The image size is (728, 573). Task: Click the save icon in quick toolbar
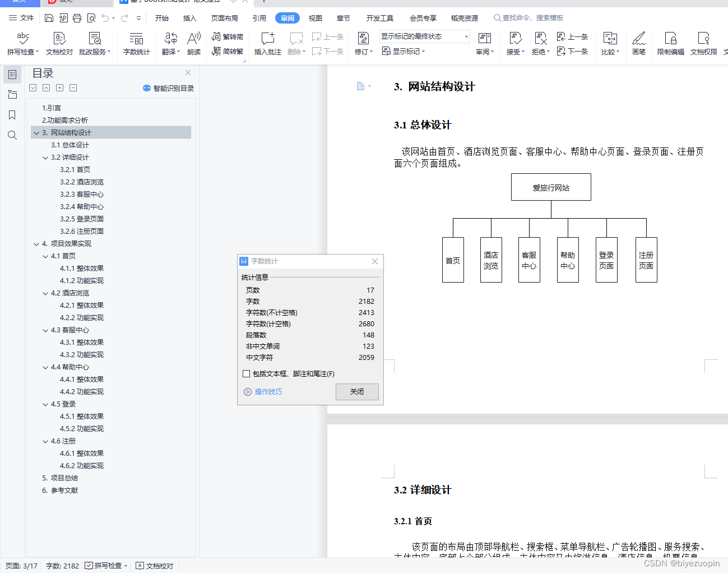49,18
